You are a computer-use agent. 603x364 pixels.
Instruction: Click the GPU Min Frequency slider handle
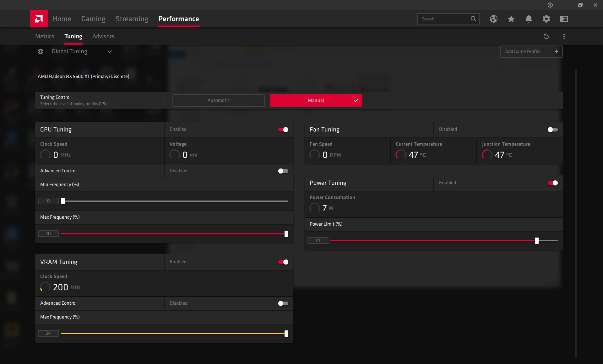pos(63,201)
